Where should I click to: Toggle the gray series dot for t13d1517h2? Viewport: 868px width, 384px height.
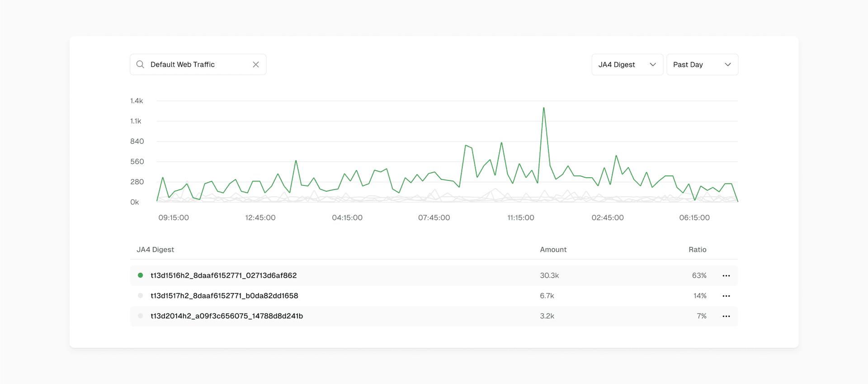[x=141, y=296]
